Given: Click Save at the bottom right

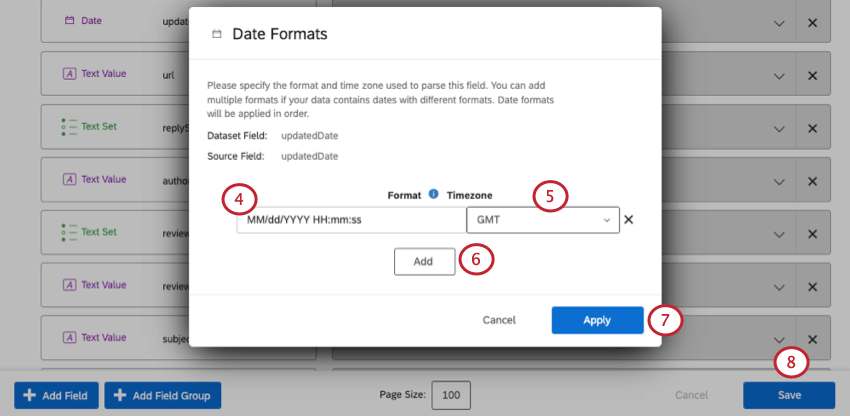Looking at the screenshot, I should coord(788,395).
